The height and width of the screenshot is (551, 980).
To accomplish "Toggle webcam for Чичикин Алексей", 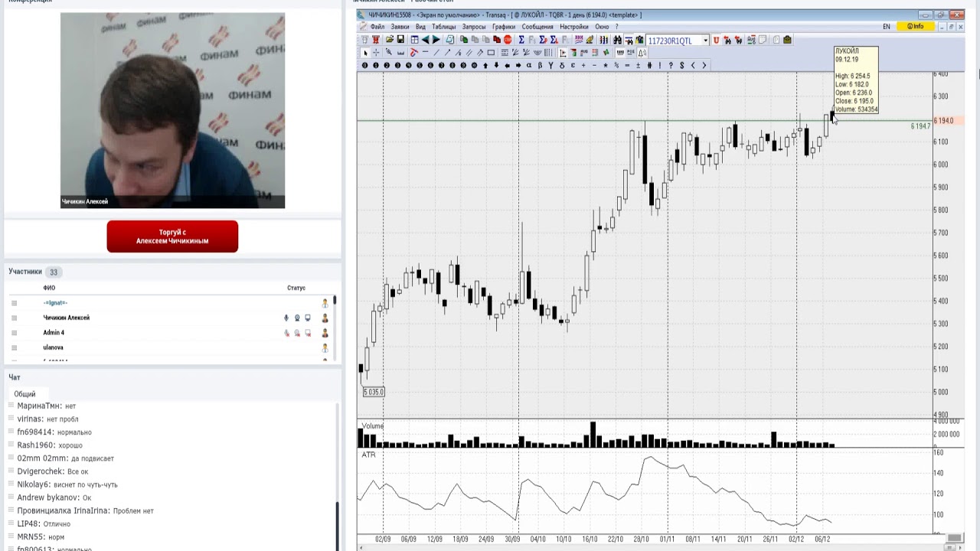I will pos(297,318).
